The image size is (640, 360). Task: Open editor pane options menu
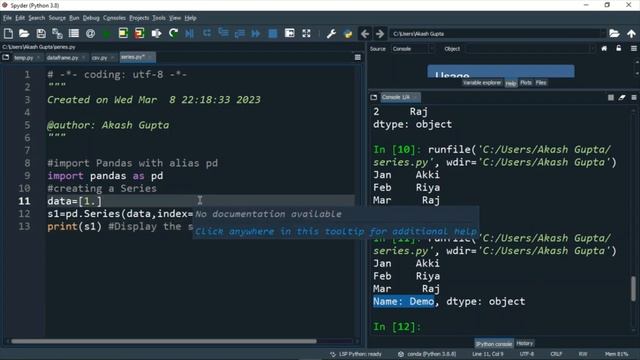pos(358,58)
